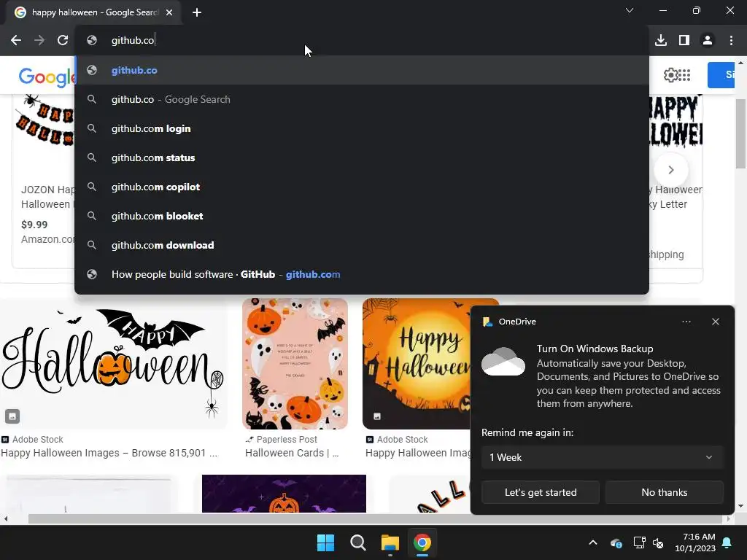Image resolution: width=747 pixels, height=560 pixels.
Task: Click the blue Sign in button
Action: 721,75
